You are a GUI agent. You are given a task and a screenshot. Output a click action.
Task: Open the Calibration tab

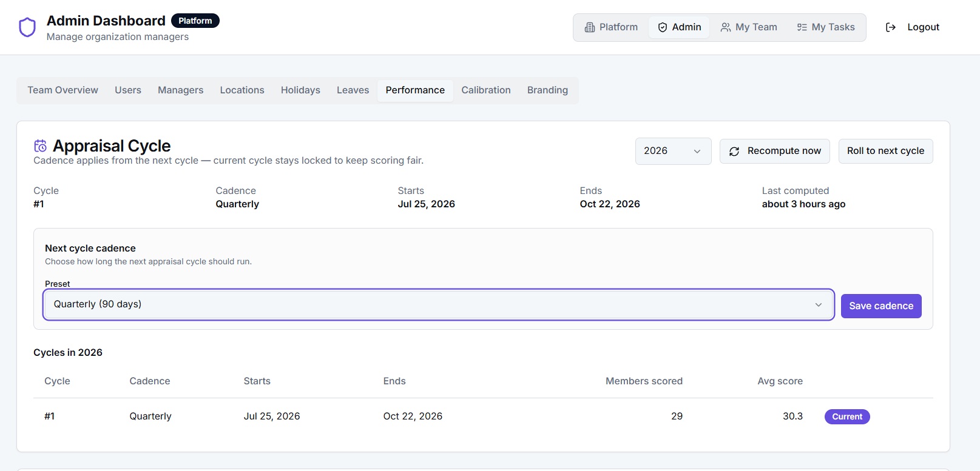(x=486, y=90)
